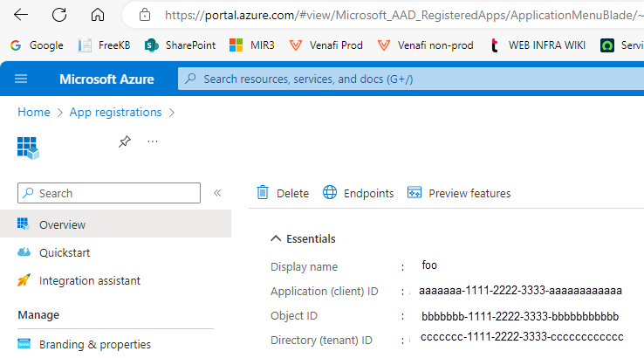Screen dimensions: 644x358
Task: Click the Quickstart cloud icon
Action: pyautogui.click(x=24, y=252)
